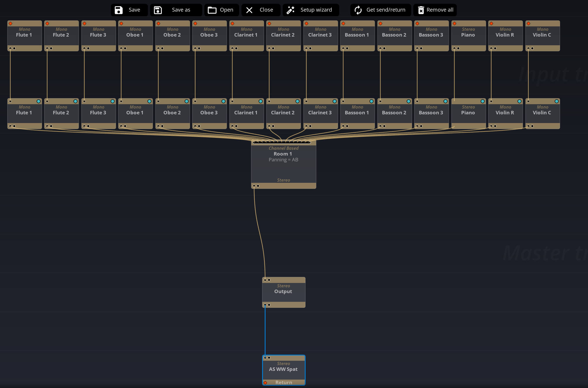
Task: Toggle cyan circle on lower Piano node
Action: click(483, 101)
